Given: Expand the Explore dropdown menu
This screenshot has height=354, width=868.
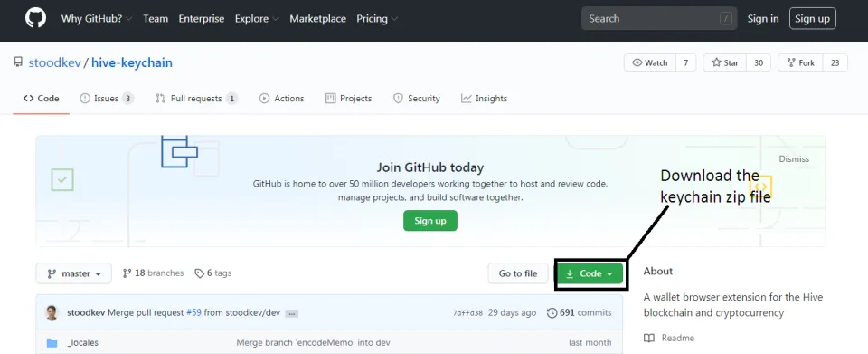Looking at the screenshot, I should tap(257, 18).
